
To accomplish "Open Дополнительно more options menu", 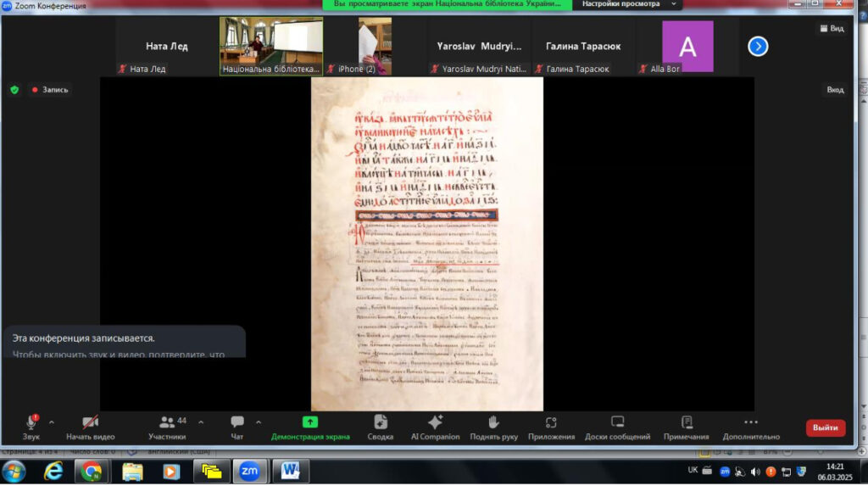I will click(x=751, y=427).
